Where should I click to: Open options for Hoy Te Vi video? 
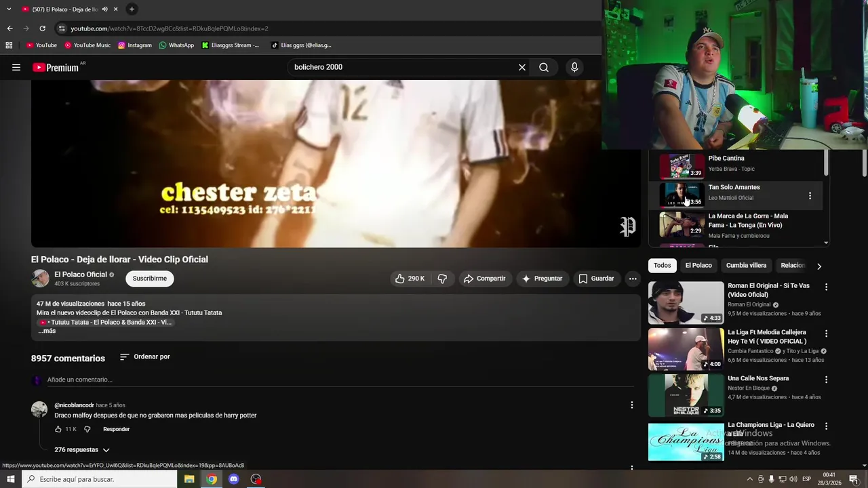(x=826, y=333)
